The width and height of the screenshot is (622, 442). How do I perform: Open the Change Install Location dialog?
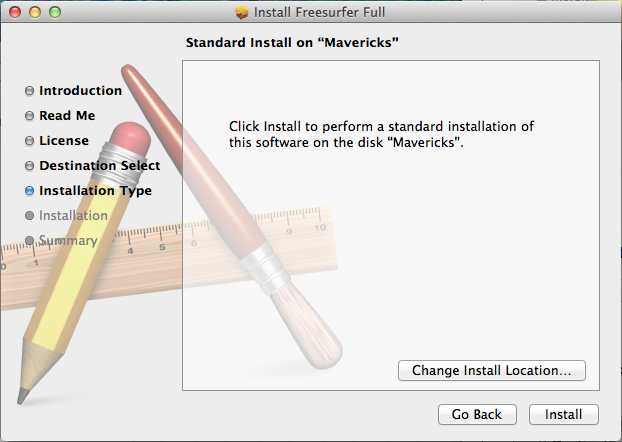pyautogui.click(x=491, y=370)
